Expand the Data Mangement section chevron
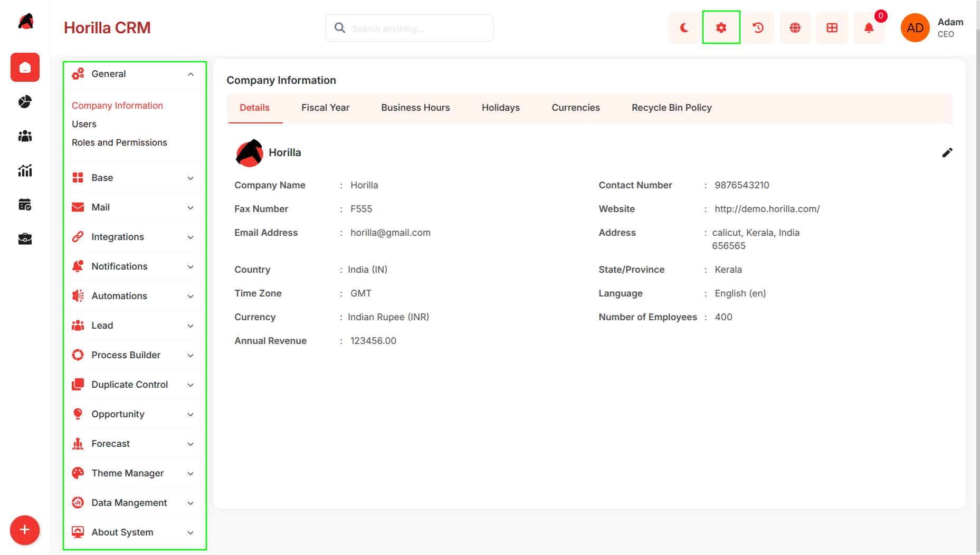 [191, 503]
